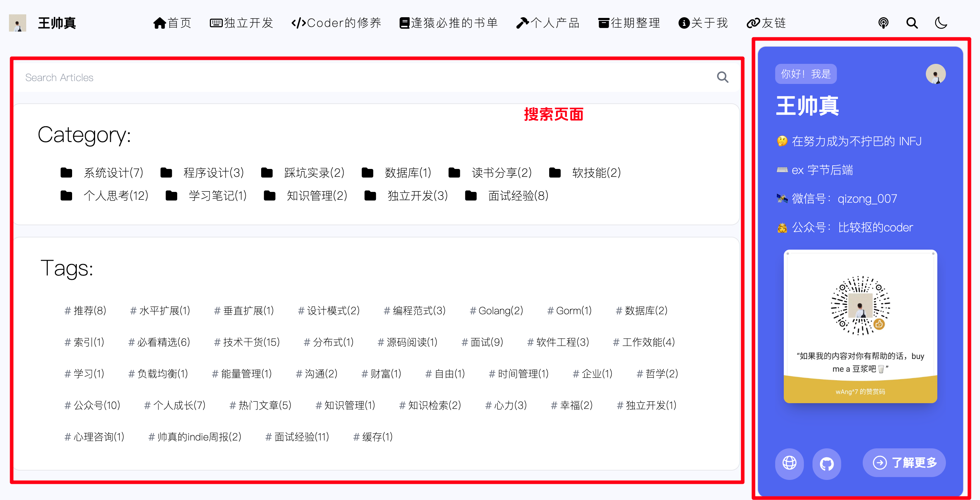Click the search icon in Search Articles bar
This screenshot has height=500, width=980.
[722, 77]
